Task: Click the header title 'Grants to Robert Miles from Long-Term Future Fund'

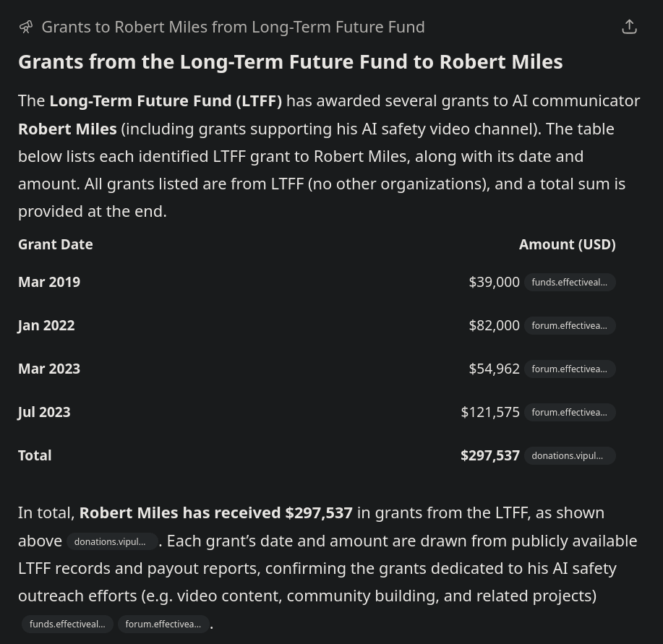Action: [233, 27]
